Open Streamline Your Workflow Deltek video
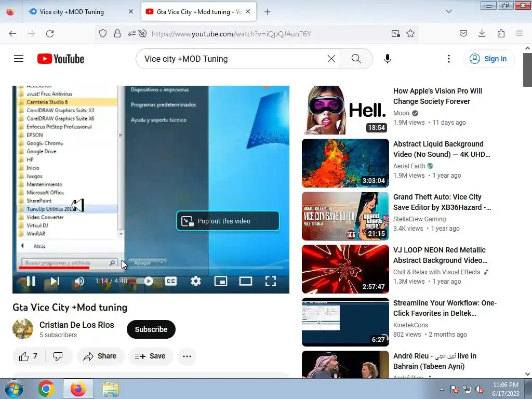This screenshot has width=532, height=399. pos(445,308)
